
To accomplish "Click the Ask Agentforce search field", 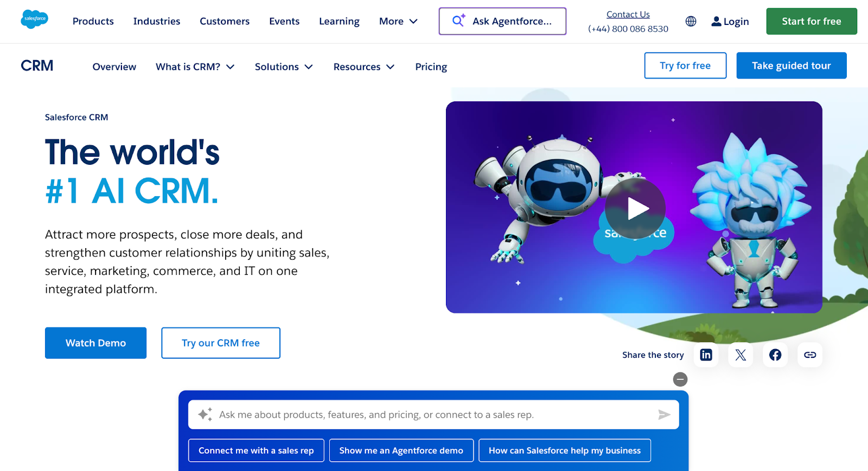I will 502,21.
